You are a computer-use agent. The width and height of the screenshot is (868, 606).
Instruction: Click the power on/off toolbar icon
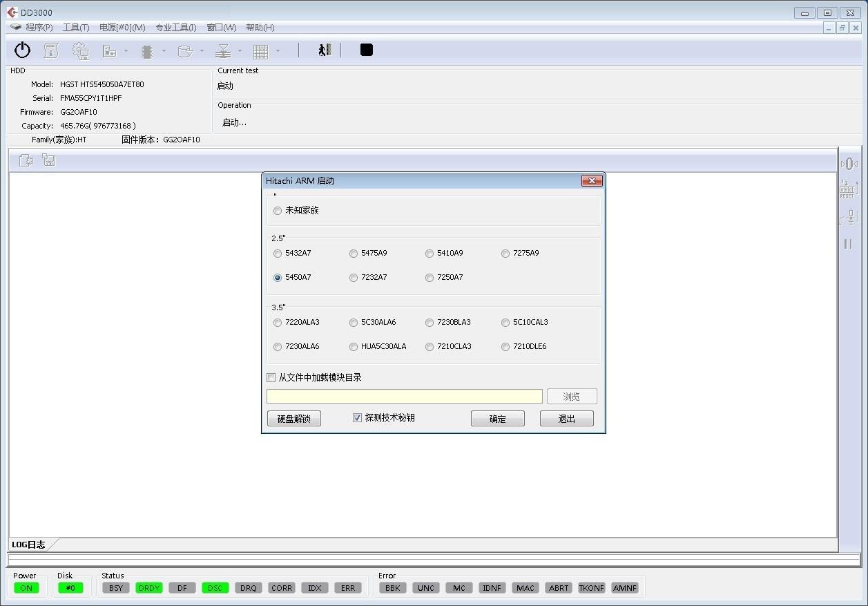23,50
